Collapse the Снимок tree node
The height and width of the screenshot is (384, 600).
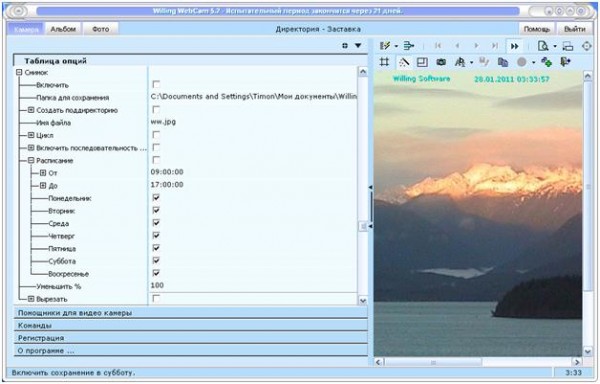(19, 72)
